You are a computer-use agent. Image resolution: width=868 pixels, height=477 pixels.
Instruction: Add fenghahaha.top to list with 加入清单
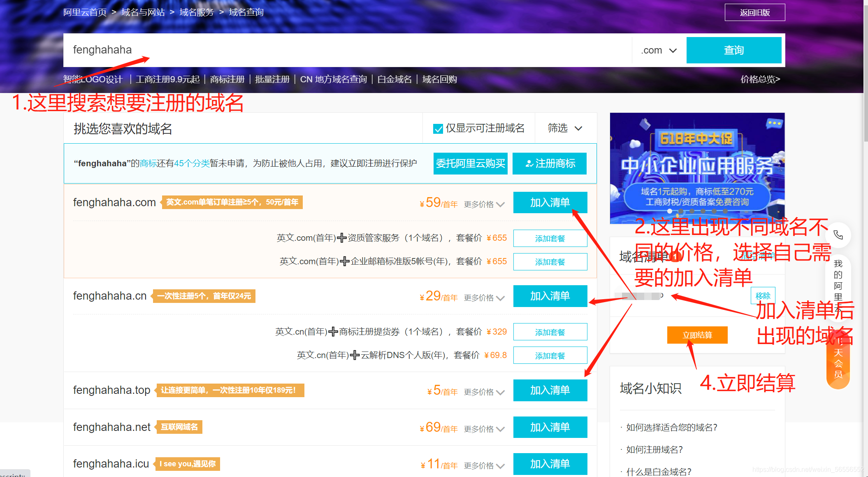[550, 390]
